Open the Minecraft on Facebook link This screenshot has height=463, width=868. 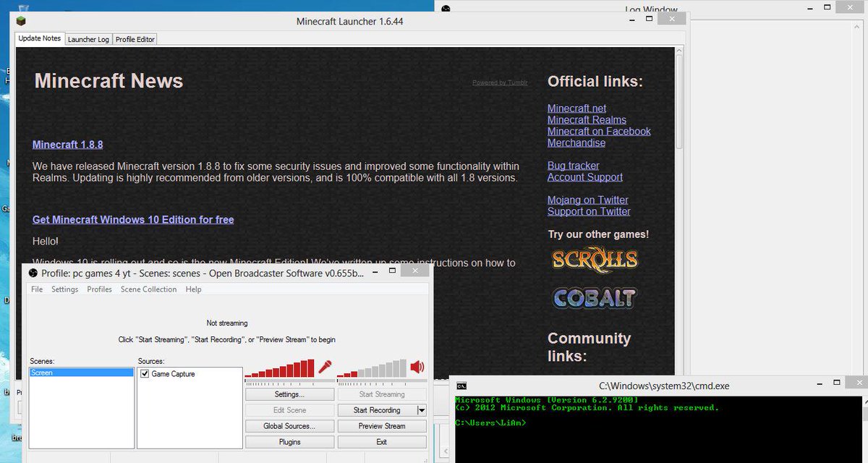tap(599, 132)
